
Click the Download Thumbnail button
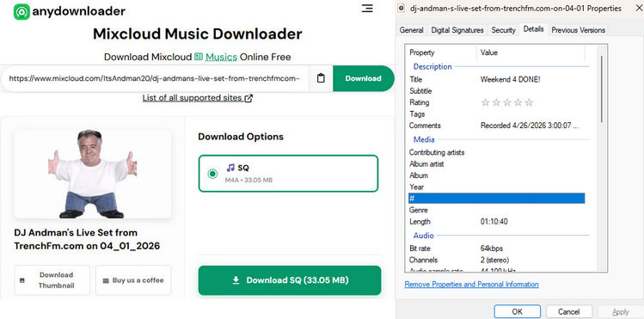coord(52,280)
